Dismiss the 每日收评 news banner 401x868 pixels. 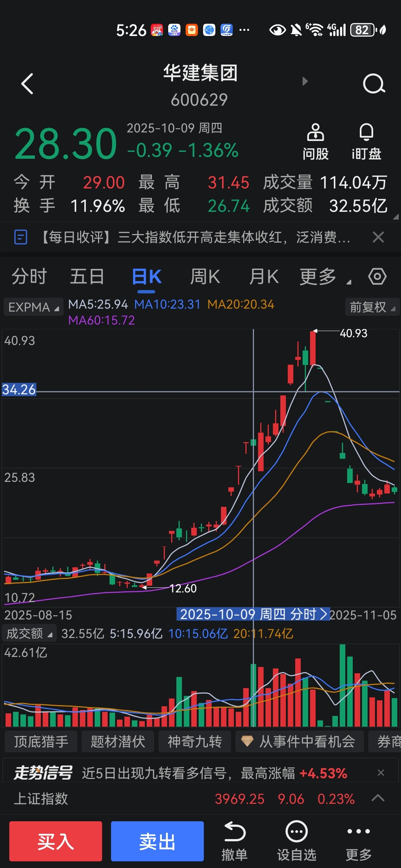[378, 237]
